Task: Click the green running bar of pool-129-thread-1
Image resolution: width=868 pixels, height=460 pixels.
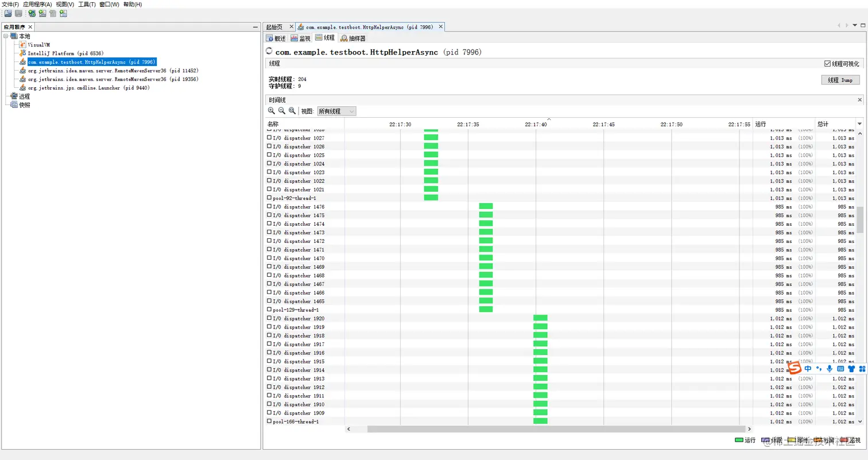Action: (486, 310)
